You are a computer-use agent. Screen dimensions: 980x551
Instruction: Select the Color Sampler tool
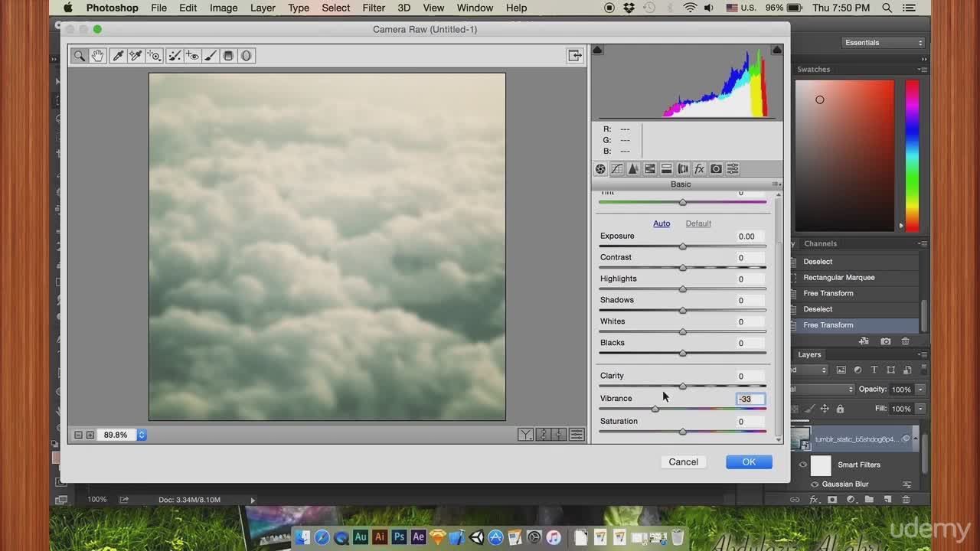136,55
